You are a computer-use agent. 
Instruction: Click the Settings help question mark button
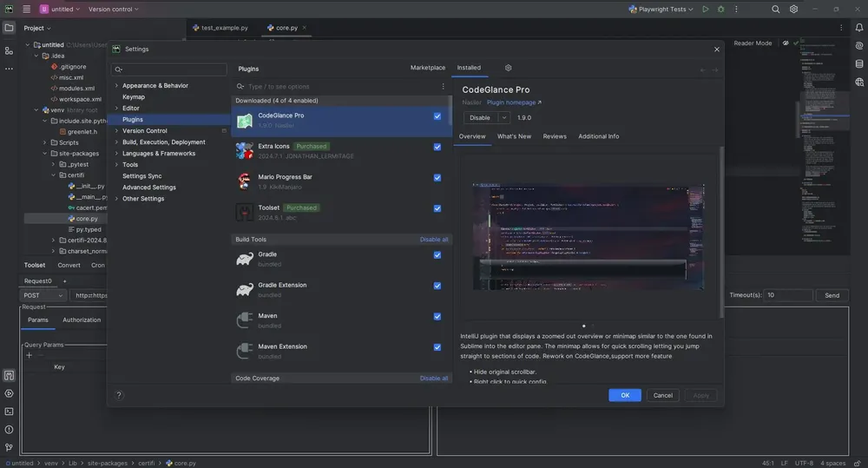119,395
